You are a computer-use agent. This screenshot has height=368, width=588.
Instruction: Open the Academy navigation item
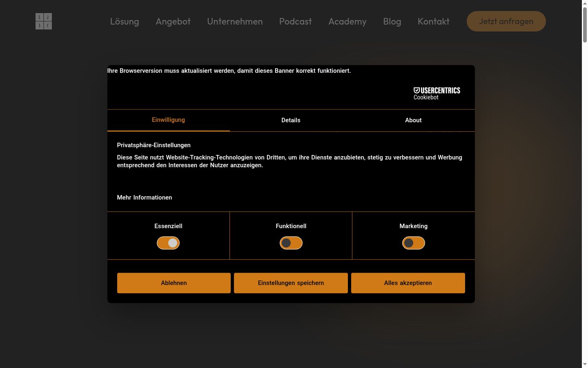coord(347,21)
